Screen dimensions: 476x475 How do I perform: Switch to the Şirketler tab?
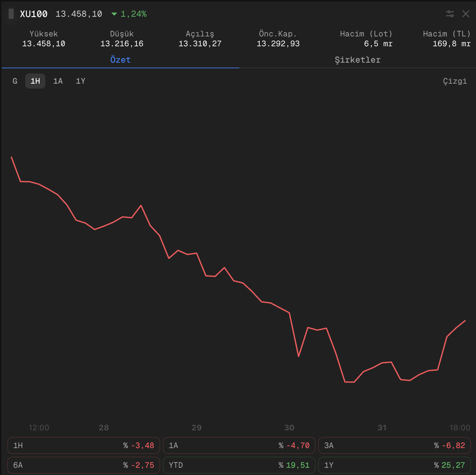pyautogui.click(x=357, y=60)
